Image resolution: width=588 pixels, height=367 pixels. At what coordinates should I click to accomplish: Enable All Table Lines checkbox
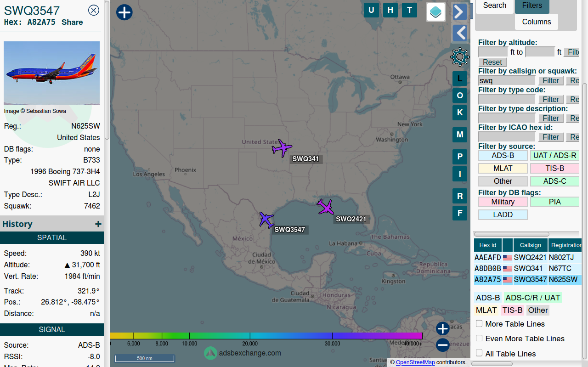pyautogui.click(x=479, y=353)
